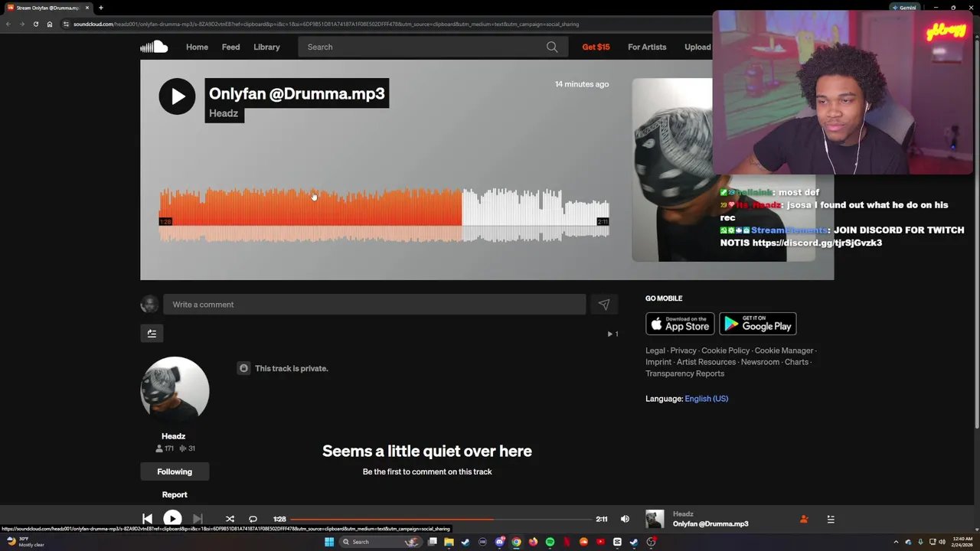Open the Legal footer link
980x551 pixels.
(655, 350)
